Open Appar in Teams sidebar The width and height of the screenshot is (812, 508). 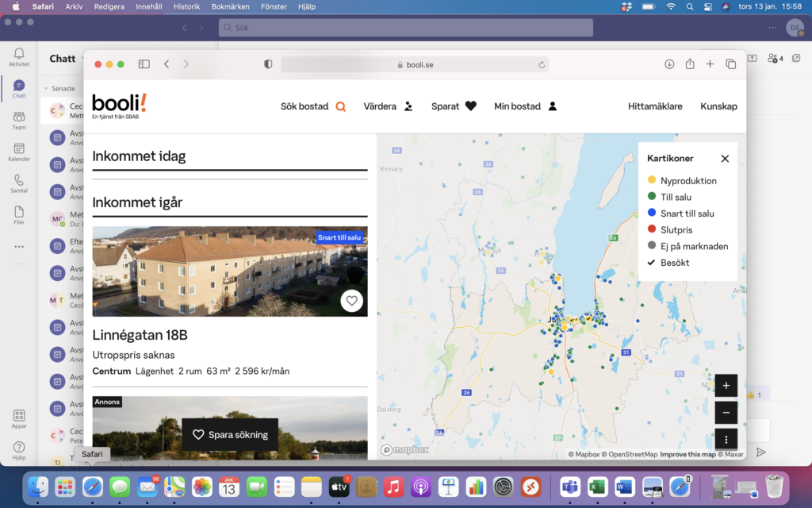point(19,419)
